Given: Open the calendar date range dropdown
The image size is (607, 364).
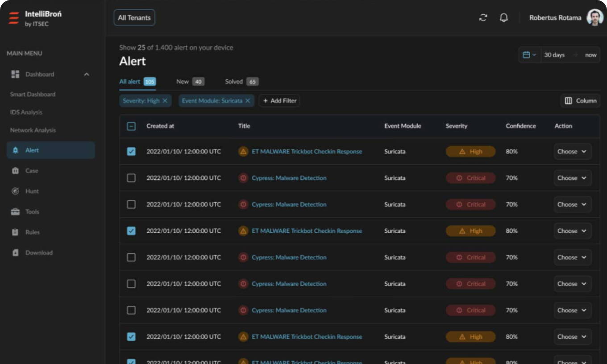Looking at the screenshot, I should [529, 55].
